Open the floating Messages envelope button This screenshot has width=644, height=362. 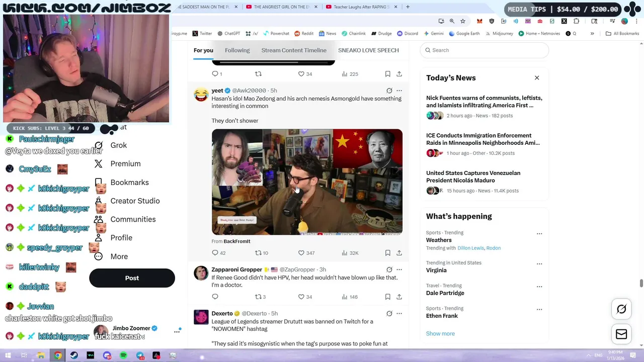tap(621, 334)
